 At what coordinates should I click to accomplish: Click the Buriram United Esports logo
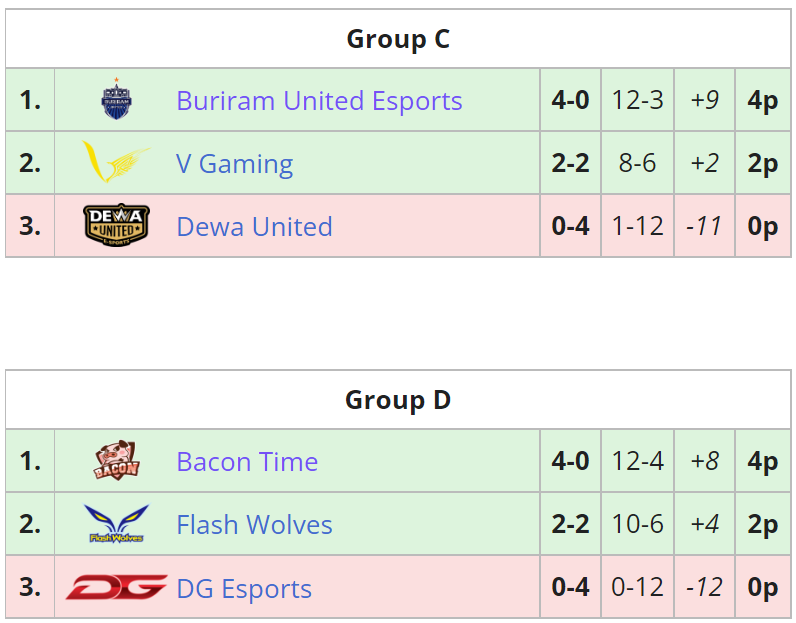tap(116, 99)
